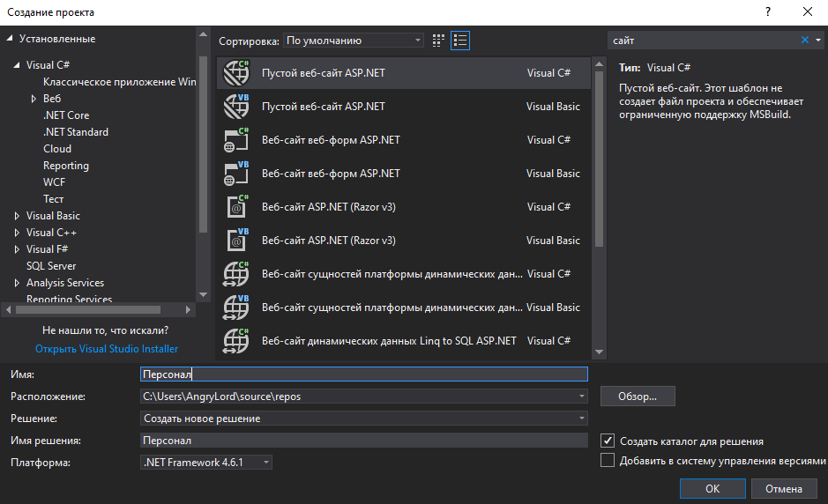
Task: Click the 'Имя решения' input field
Action: click(x=364, y=441)
